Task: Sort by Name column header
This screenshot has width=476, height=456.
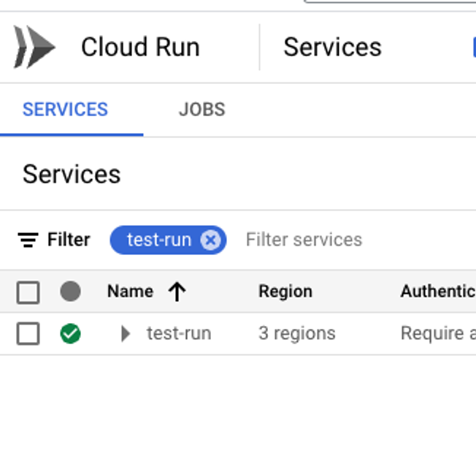Action: point(130,291)
